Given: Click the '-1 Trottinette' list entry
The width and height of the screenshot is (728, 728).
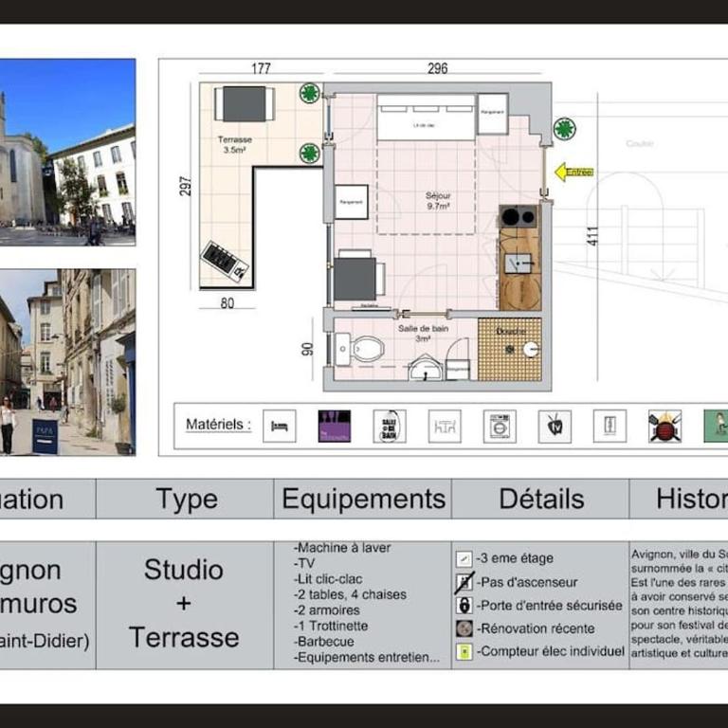Looking at the screenshot, I should [331, 626].
